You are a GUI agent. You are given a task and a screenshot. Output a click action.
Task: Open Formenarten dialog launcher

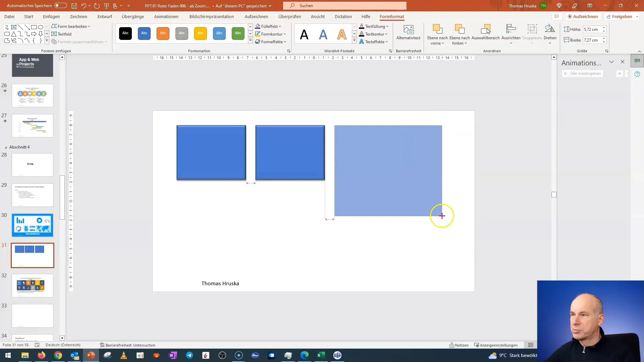point(289,51)
